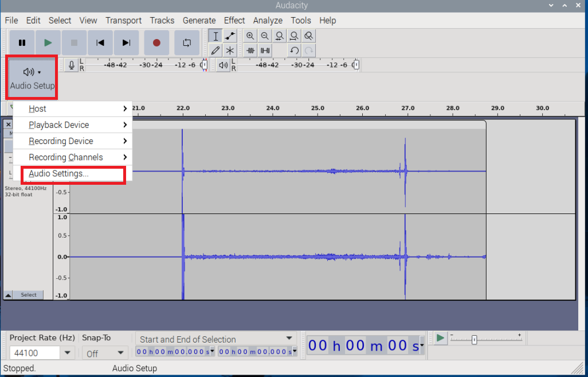Open the Help menu
The width and height of the screenshot is (588, 377).
(327, 20)
